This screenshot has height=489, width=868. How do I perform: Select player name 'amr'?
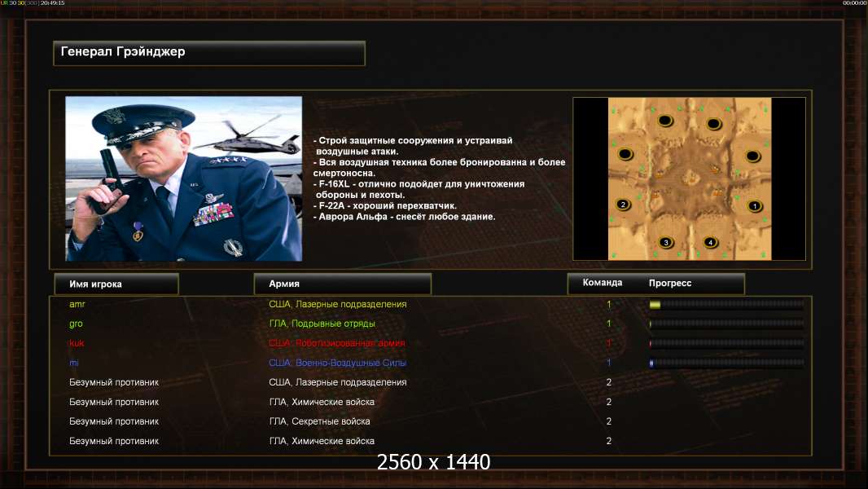pyautogui.click(x=77, y=304)
